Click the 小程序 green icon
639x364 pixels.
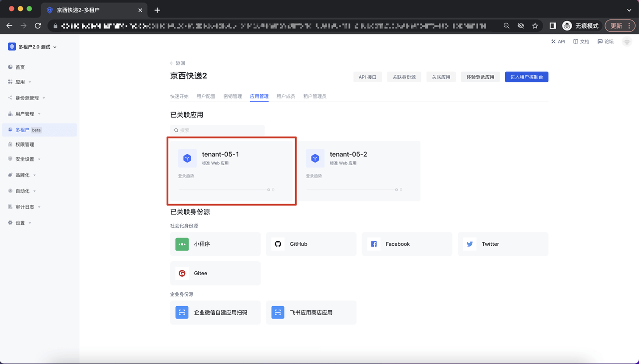pyautogui.click(x=182, y=244)
